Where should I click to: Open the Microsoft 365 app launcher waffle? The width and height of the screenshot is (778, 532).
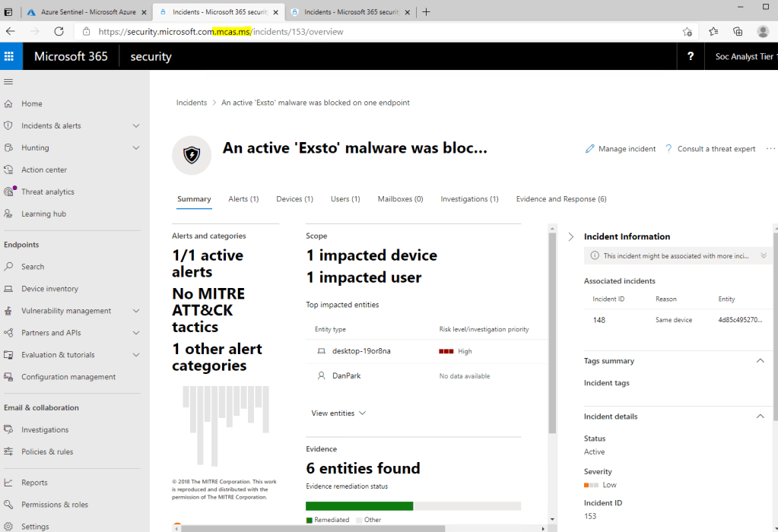[x=9, y=56]
